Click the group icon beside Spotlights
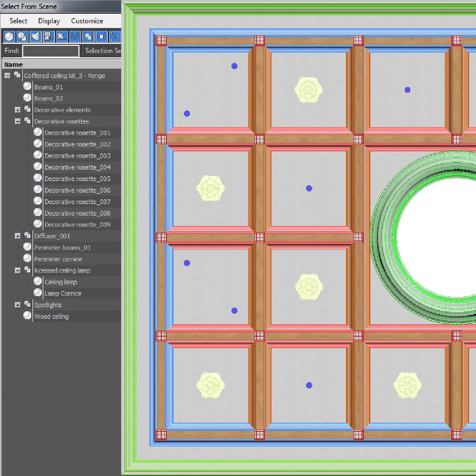This screenshot has width=476, height=476. [27, 304]
